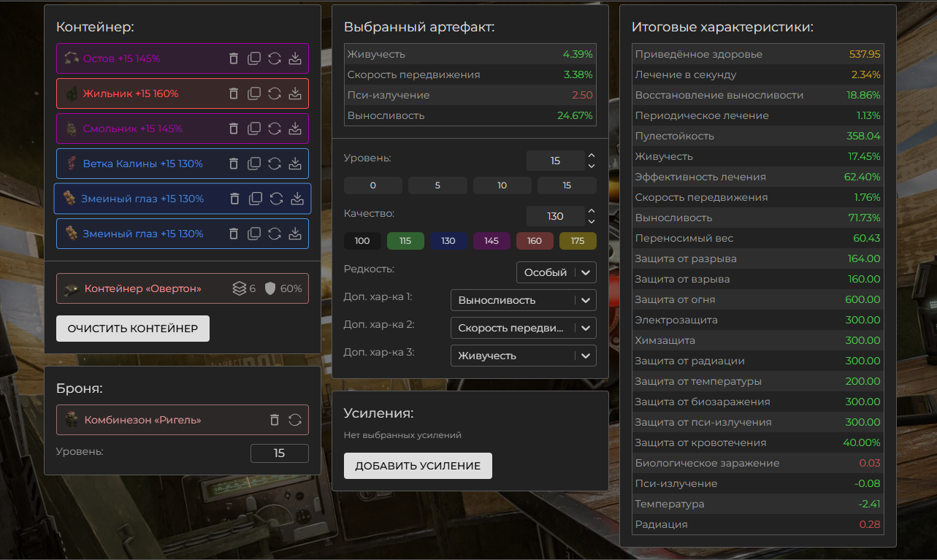Choose green quality swatch 115
This screenshot has height=560, width=937.
(405, 241)
